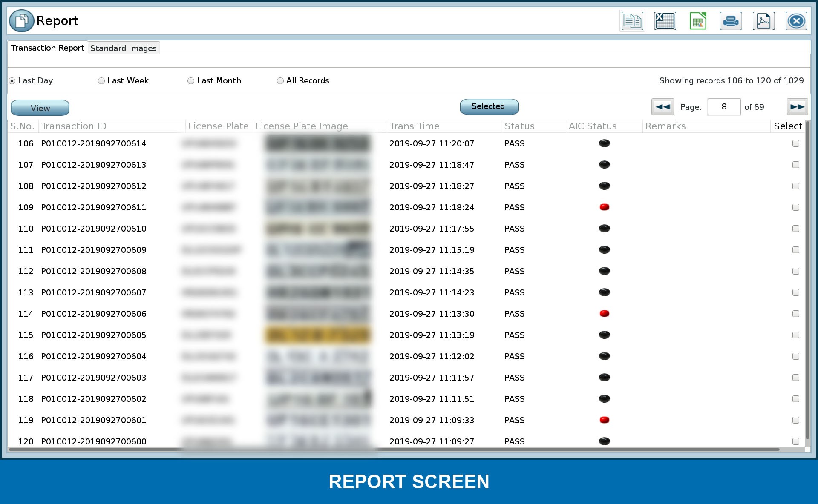Click the Selected button
This screenshot has width=818, height=504.
(x=489, y=106)
